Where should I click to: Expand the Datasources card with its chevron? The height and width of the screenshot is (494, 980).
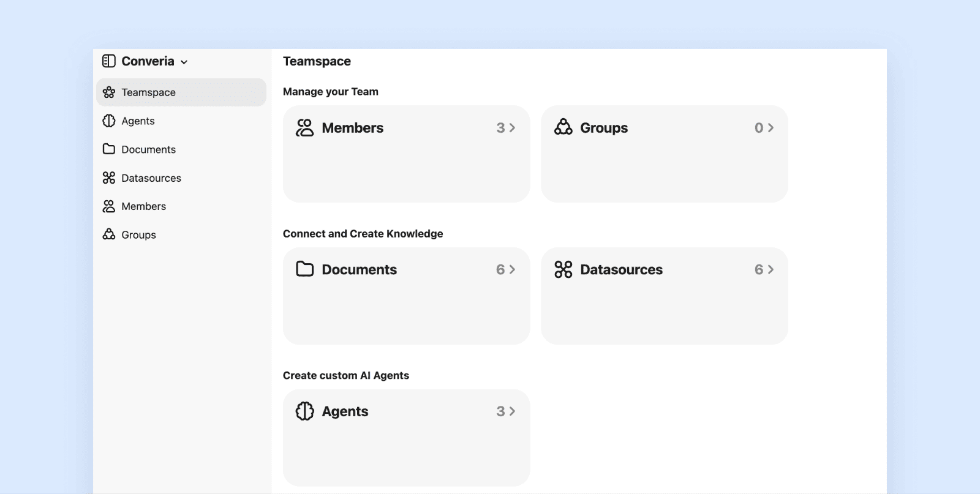click(771, 269)
